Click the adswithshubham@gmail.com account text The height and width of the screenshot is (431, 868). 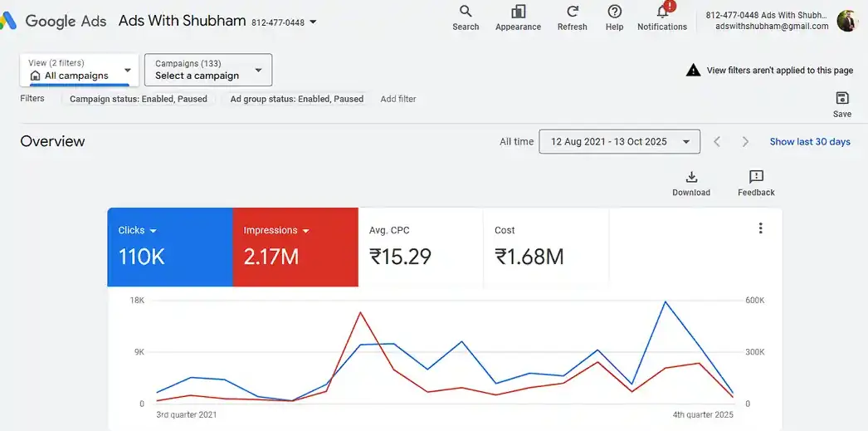(772, 26)
